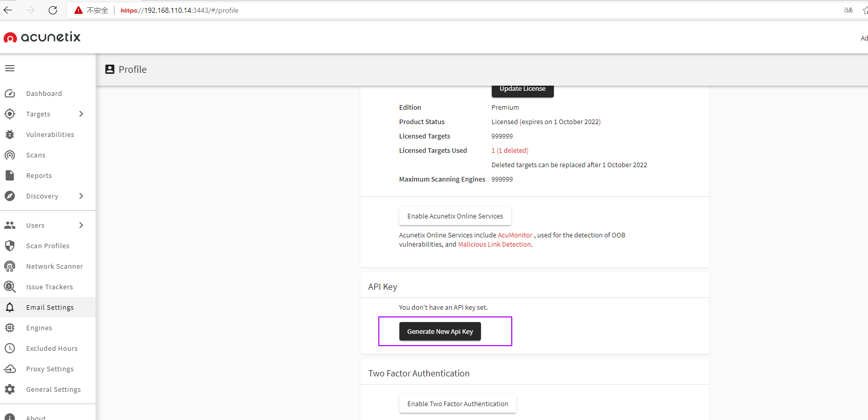Click the browser forward arrow
This screenshot has height=420, width=868.
click(30, 10)
